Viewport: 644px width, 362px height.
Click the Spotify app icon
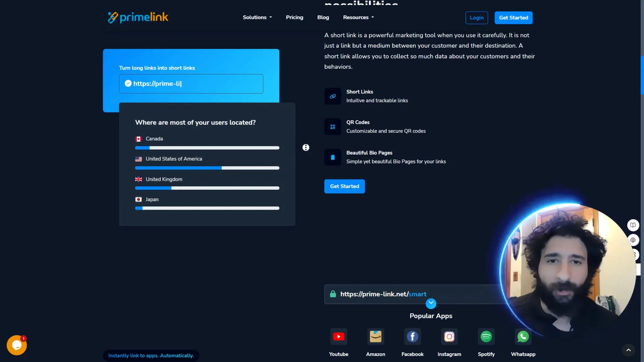point(486,337)
